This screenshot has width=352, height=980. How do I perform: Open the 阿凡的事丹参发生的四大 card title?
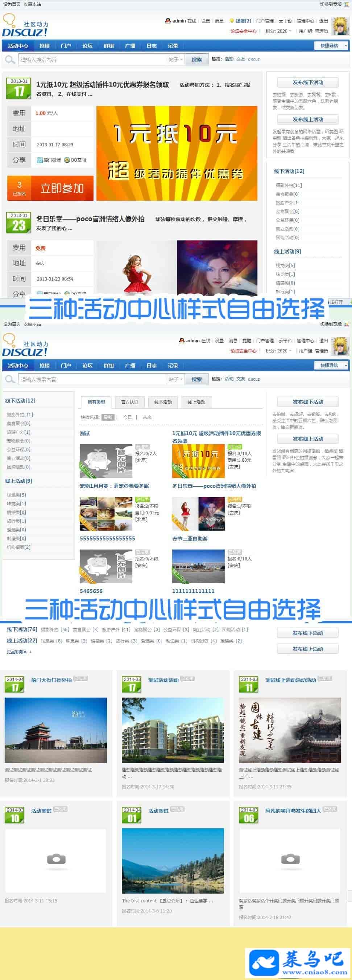pos(293,811)
